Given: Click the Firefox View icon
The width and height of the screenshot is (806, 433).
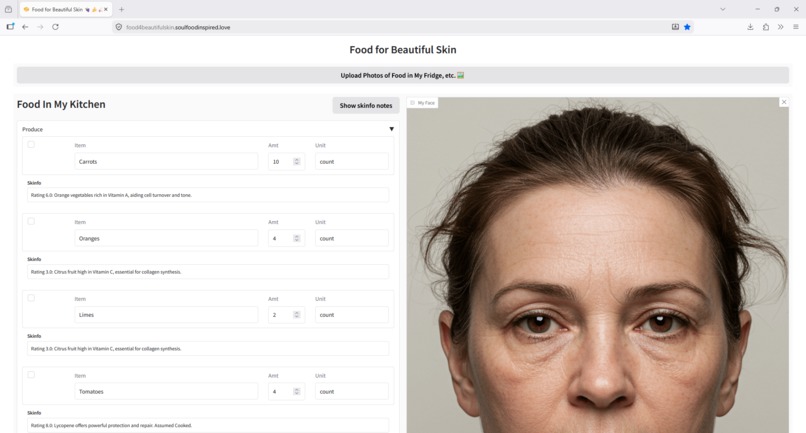Looking at the screenshot, I should 8,9.
